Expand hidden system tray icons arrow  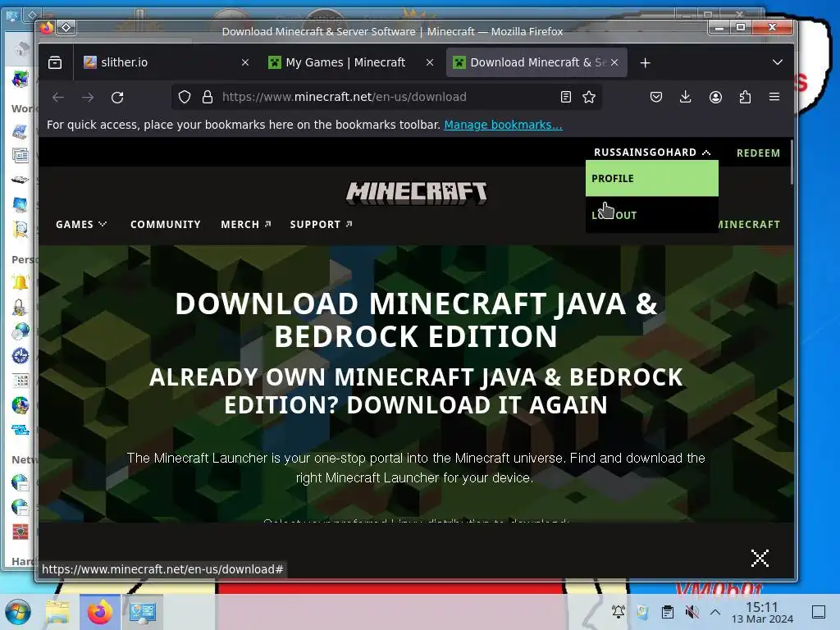click(x=715, y=612)
